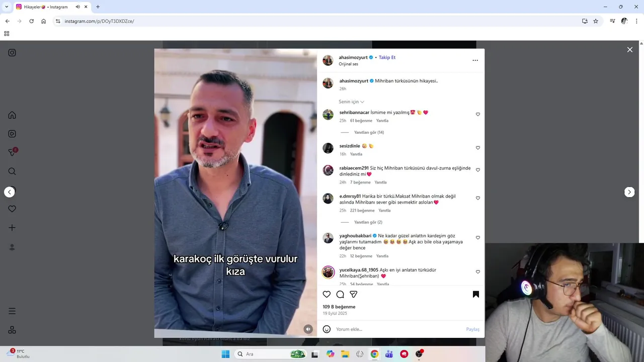
Task: Click the 'Yorum ekle...' comment field
Action: (x=398, y=329)
